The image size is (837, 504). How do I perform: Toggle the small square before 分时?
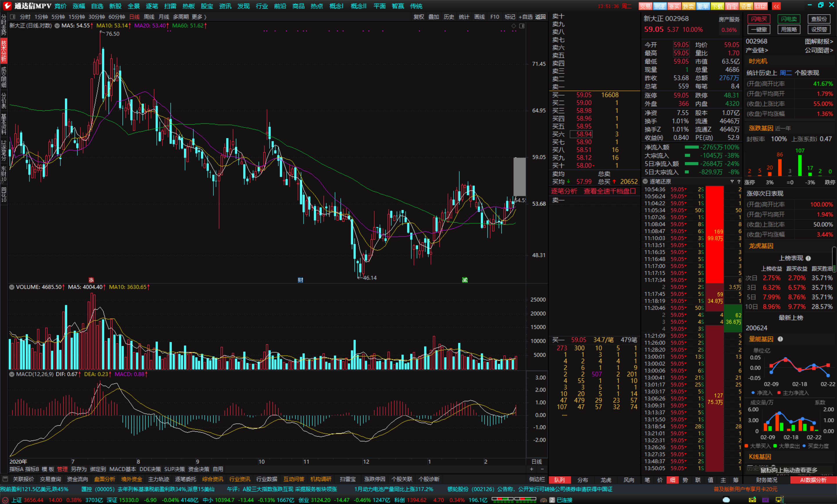click(13, 17)
